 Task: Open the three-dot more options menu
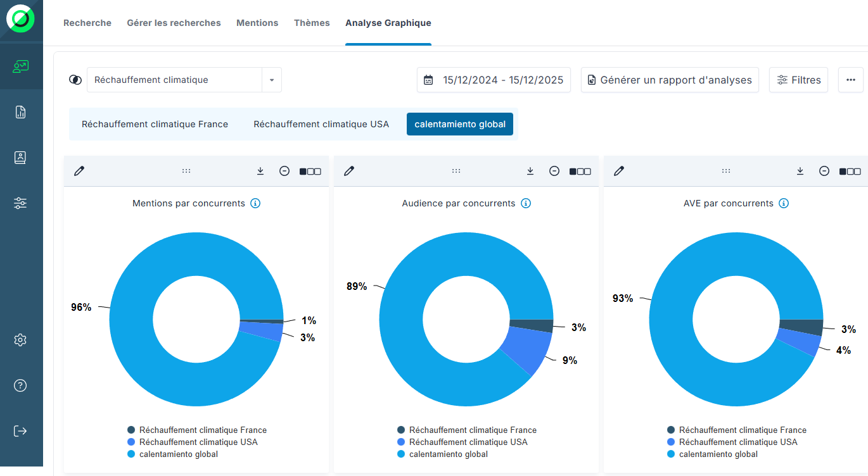point(850,80)
